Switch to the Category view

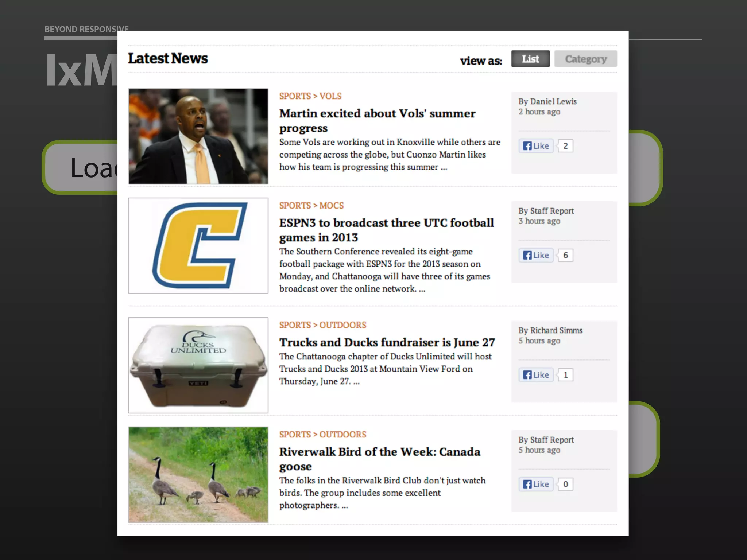585,59
